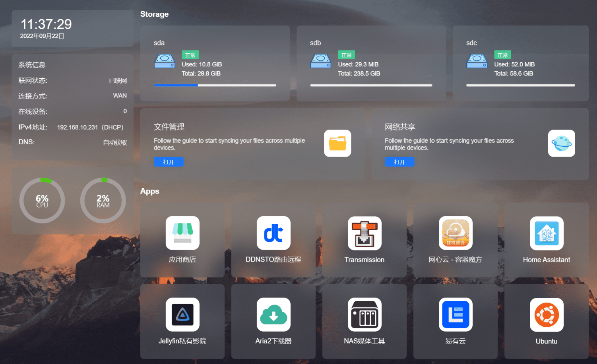The width and height of the screenshot is (597, 364).
Task: Click the globe icon in 网络共享
Action: pyautogui.click(x=562, y=143)
